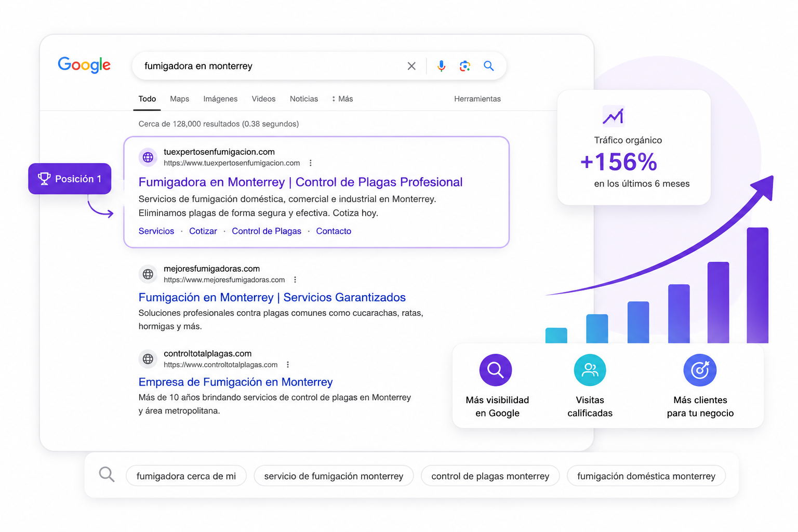Click the teal people icon for Visitas calificadas
Image resolution: width=798 pixels, height=532 pixels.
[590, 370]
